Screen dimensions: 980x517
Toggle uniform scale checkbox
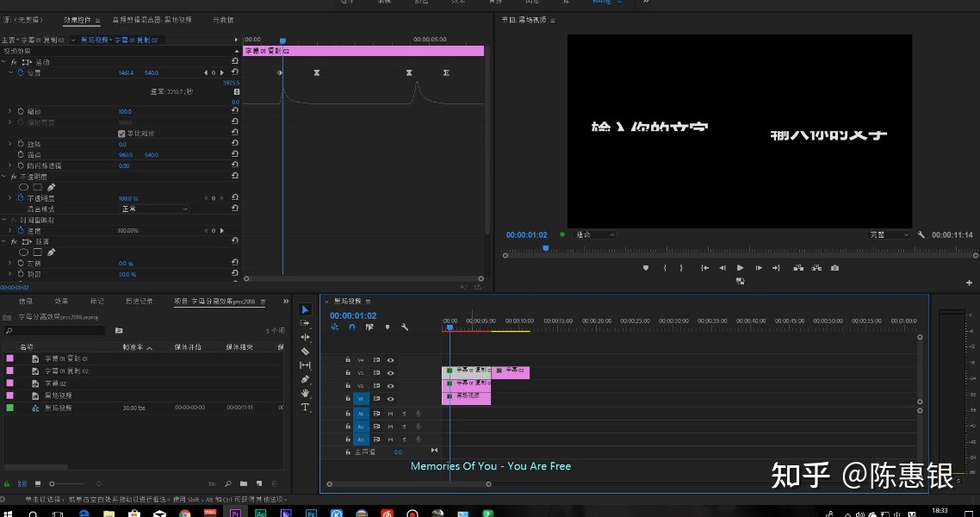pyautogui.click(x=121, y=134)
